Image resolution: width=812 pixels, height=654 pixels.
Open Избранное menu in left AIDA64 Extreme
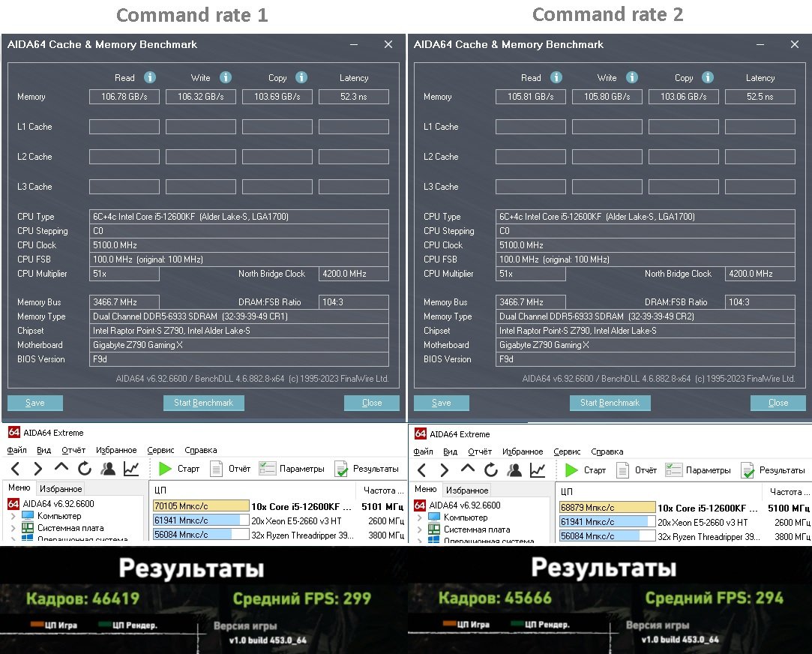(x=116, y=450)
